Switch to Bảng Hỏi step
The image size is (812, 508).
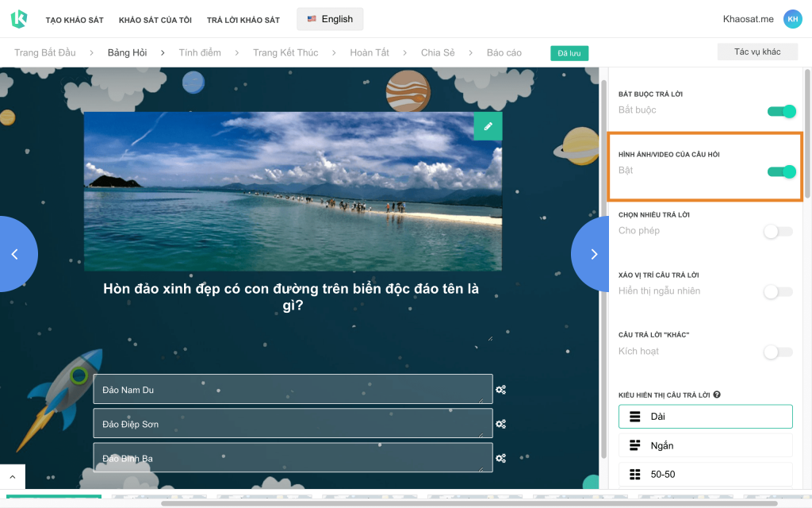pyautogui.click(x=128, y=53)
